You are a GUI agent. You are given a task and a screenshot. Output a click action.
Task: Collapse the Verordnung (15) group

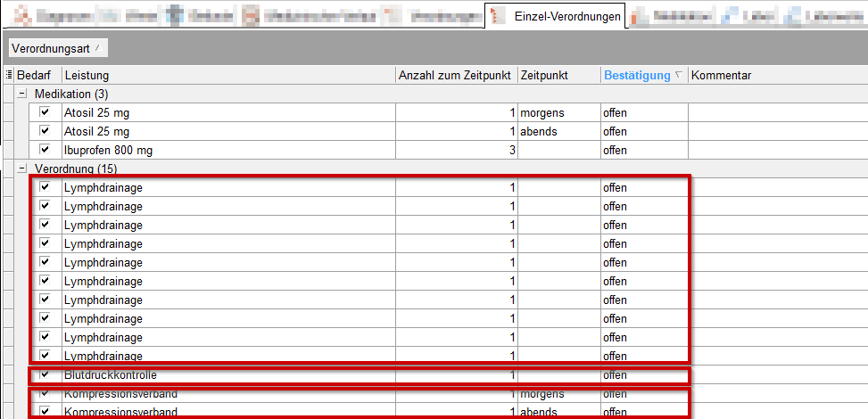click(x=21, y=168)
